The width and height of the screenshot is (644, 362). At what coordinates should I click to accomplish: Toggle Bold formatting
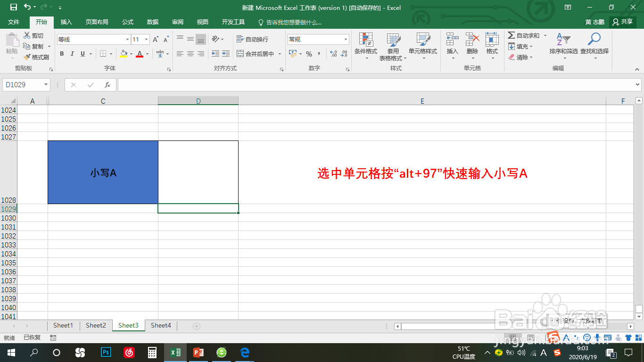click(62, 54)
